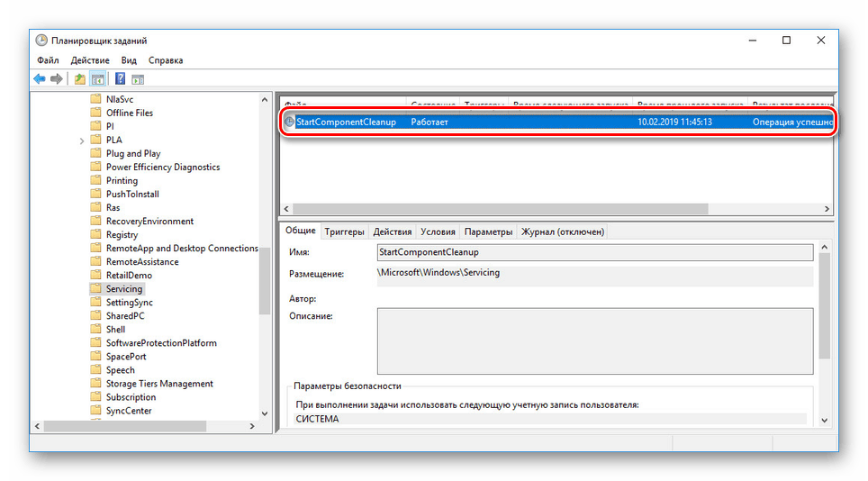Select the Subscription folder

pyautogui.click(x=131, y=397)
